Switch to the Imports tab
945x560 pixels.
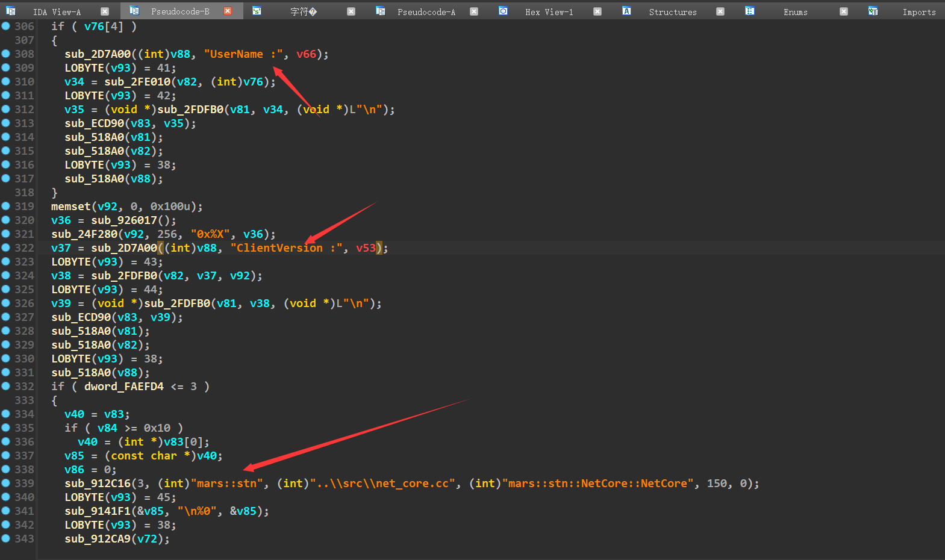(x=919, y=11)
